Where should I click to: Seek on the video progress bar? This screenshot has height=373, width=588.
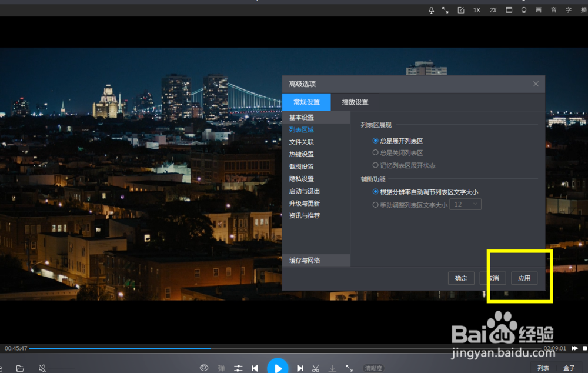point(285,349)
